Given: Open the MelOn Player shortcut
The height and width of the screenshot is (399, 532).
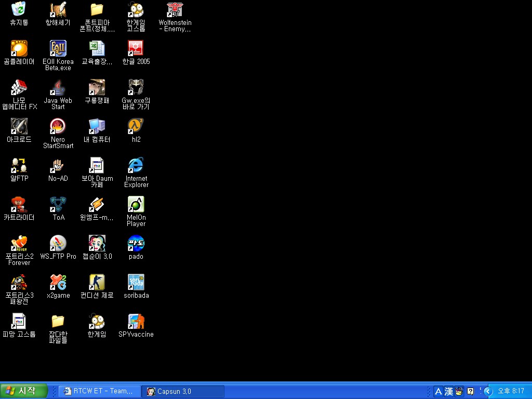Looking at the screenshot, I should tap(136, 204).
